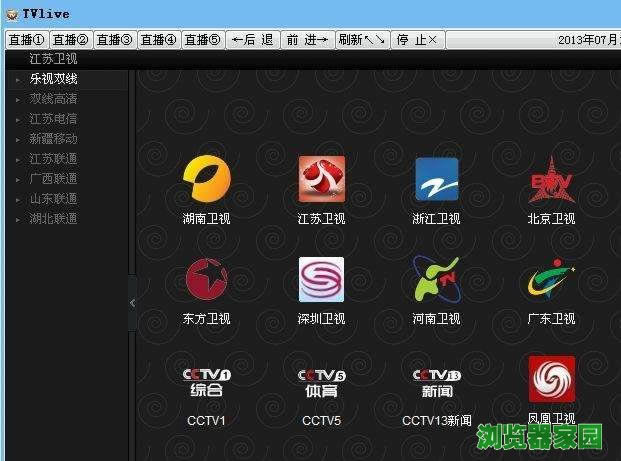This screenshot has height=461, width=621.
Task: Switch to 直播① tab
Action: (x=27, y=40)
